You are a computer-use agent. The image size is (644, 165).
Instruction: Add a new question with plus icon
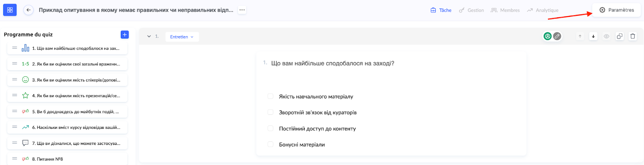(x=125, y=35)
